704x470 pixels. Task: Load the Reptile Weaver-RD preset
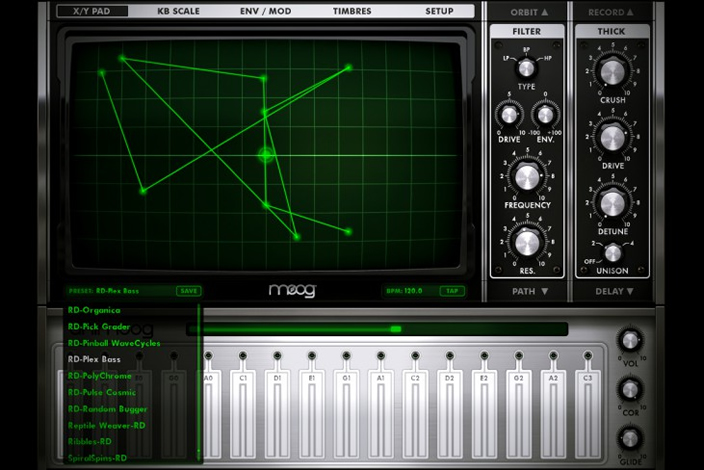point(107,425)
